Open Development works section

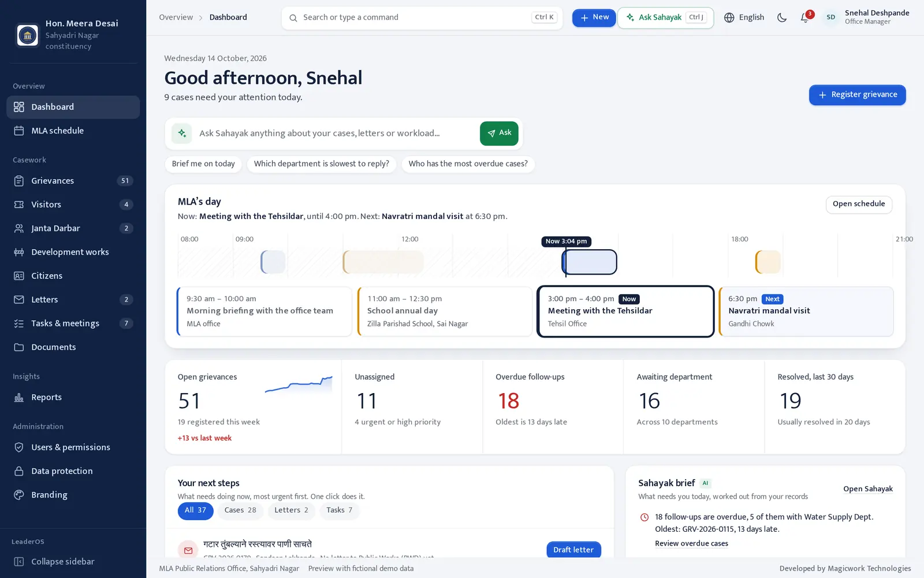pos(73,252)
